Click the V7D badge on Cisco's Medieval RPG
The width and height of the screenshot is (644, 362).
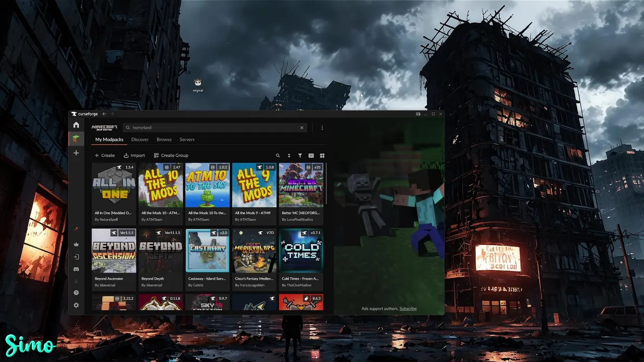(270, 233)
